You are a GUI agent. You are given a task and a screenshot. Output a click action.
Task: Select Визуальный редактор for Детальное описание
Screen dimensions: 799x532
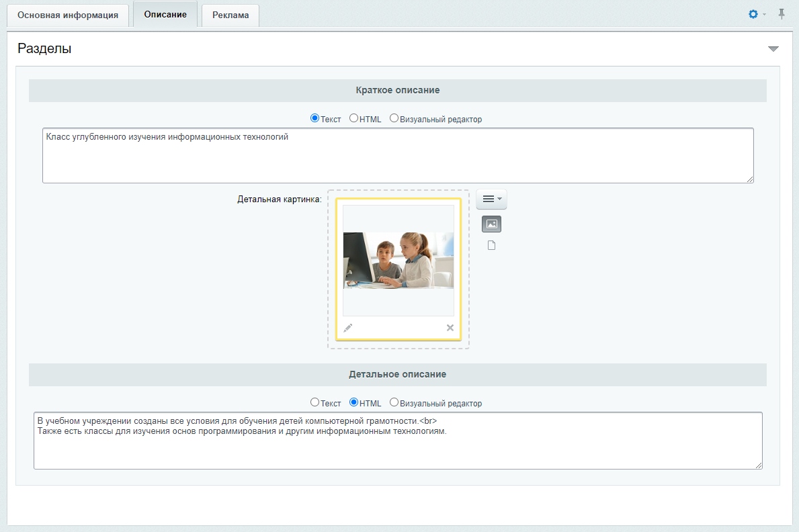click(394, 402)
